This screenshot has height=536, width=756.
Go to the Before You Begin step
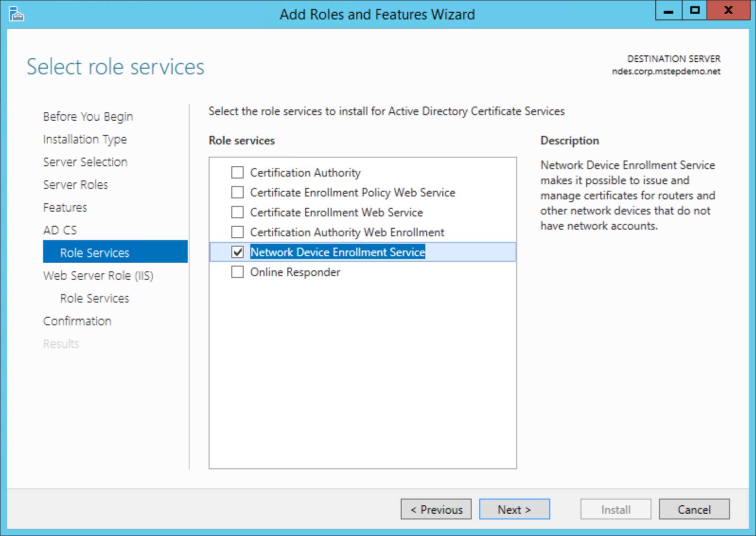coord(88,116)
